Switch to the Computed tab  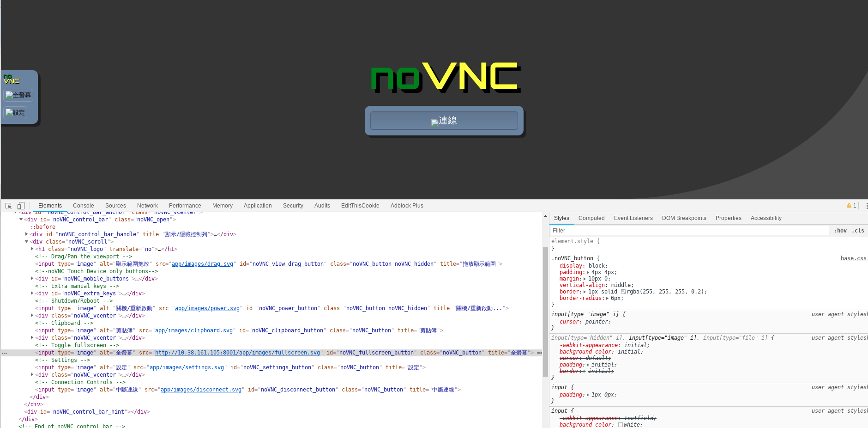point(591,218)
